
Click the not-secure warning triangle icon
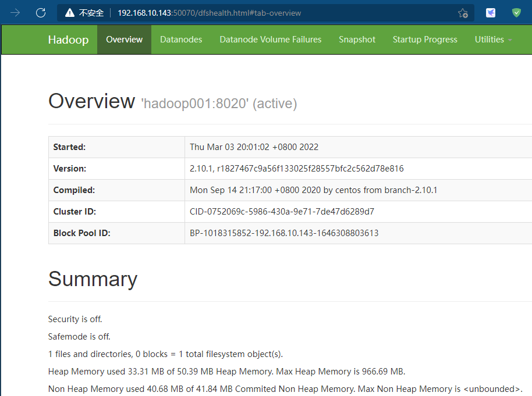pos(69,13)
